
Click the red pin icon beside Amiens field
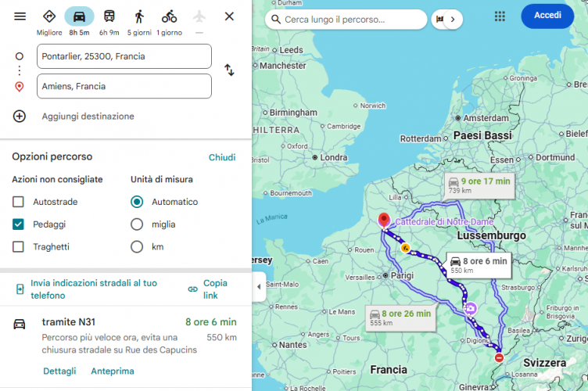click(19, 87)
